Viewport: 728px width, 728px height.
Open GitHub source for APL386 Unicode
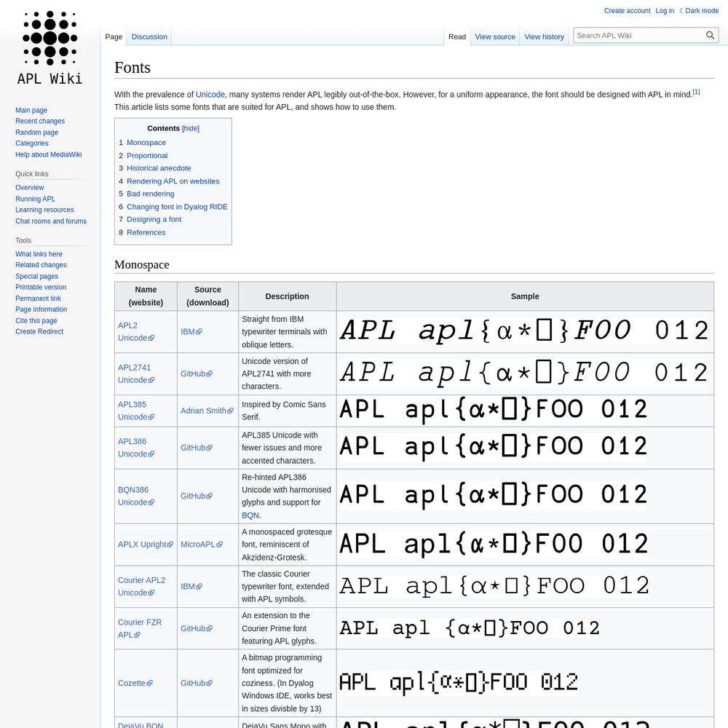197,448
